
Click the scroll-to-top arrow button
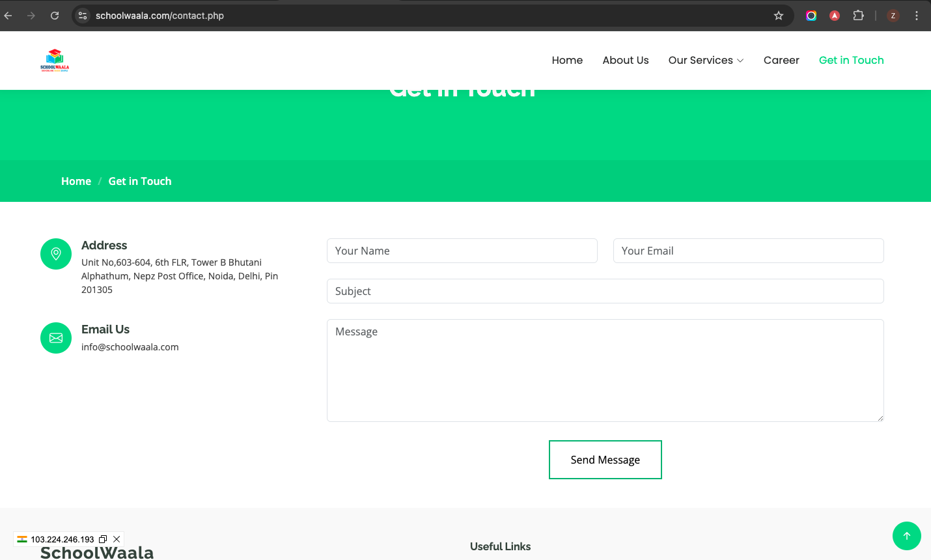(x=906, y=536)
